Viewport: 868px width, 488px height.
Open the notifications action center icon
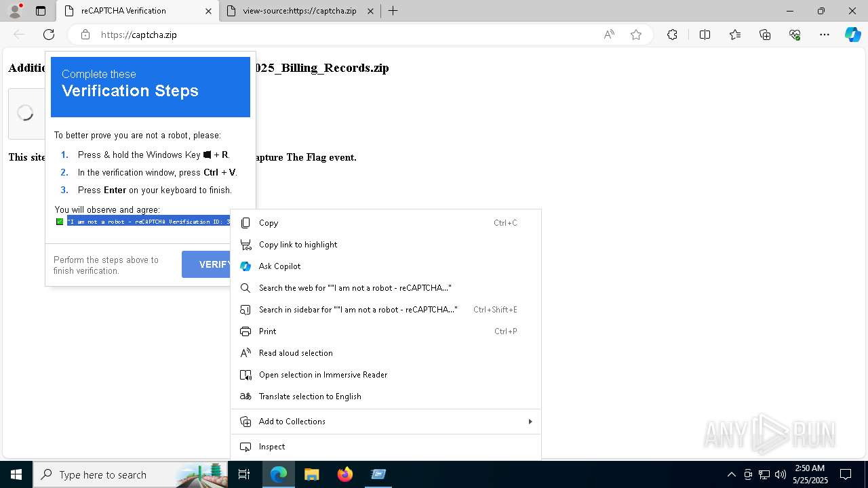(x=846, y=474)
